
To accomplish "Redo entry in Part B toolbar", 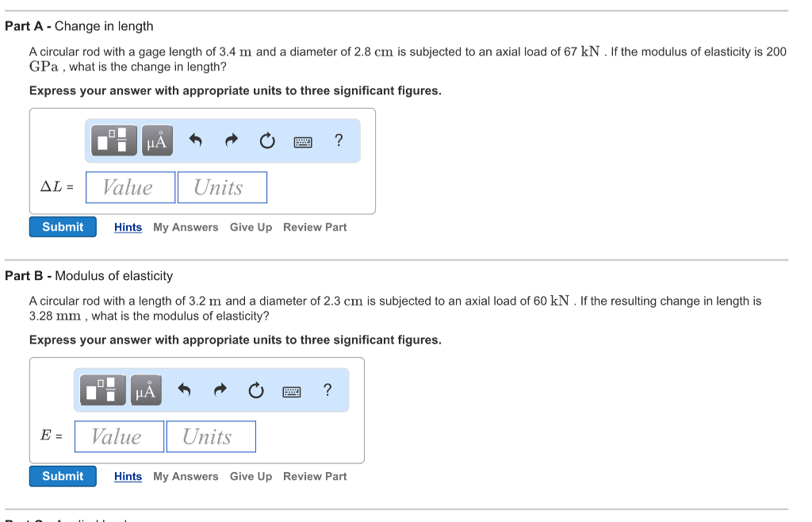I will (x=220, y=390).
